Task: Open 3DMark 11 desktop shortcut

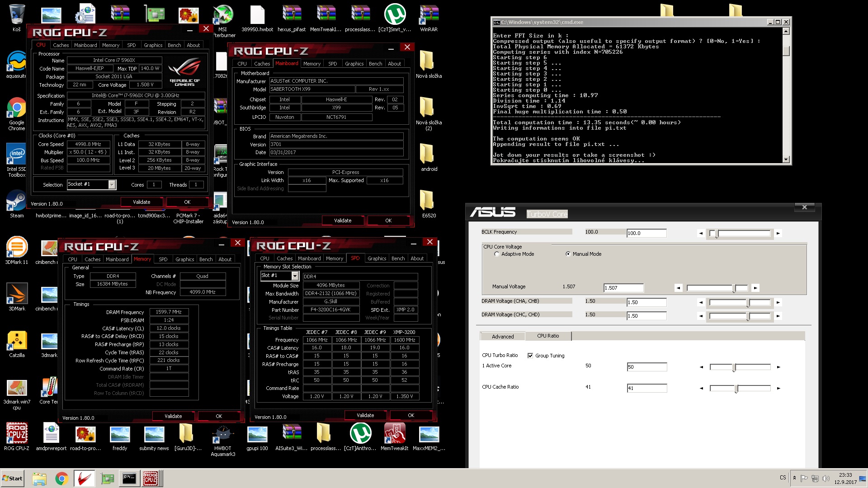Action: pos(17,251)
